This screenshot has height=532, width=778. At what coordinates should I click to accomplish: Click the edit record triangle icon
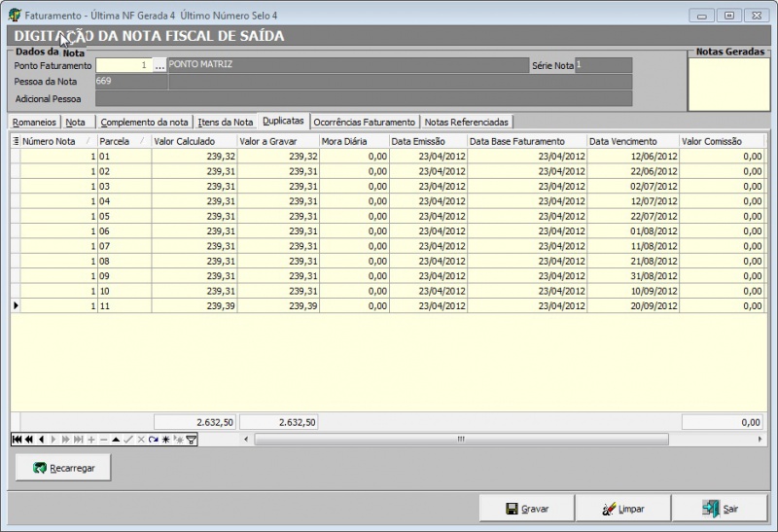(116, 440)
